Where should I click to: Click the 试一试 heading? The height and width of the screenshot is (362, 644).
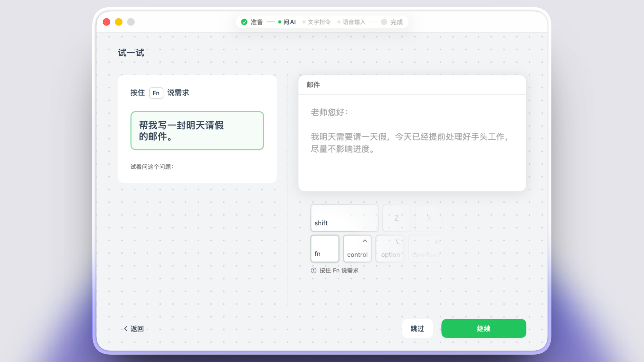(x=131, y=53)
